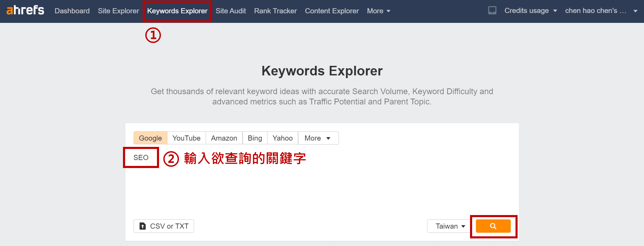Viewport: 644px width, 246px height.
Task: Open the Dashboard menu item
Action: tap(72, 11)
